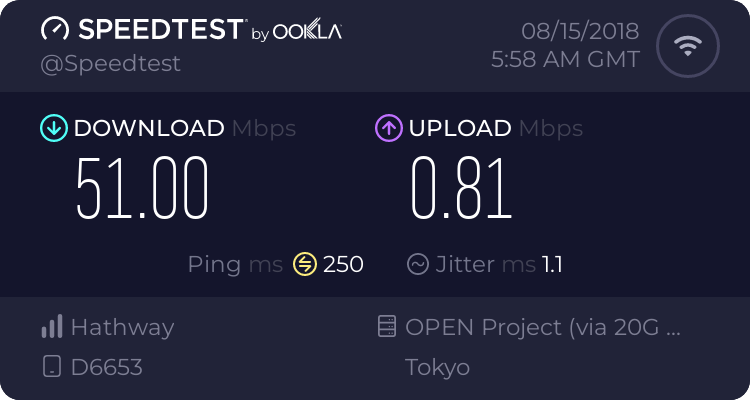Screen dimensions: 750x400
Task: Open the @Speedtest handle link
Action: [110, 64]
